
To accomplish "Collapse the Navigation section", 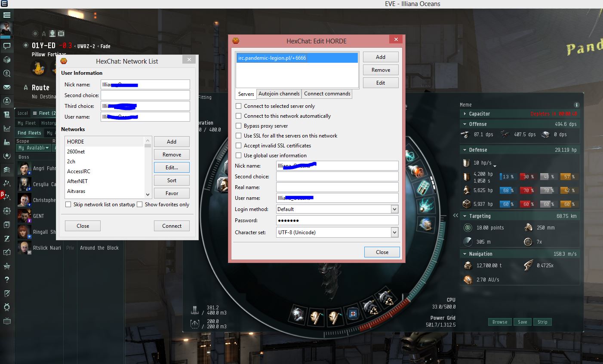I will click(x=465, y=254).
